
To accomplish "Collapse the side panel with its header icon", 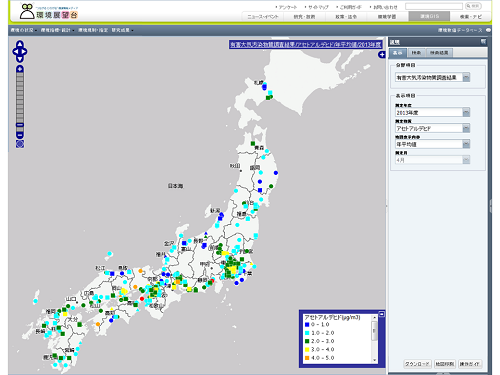I will (x=483, y=42).
